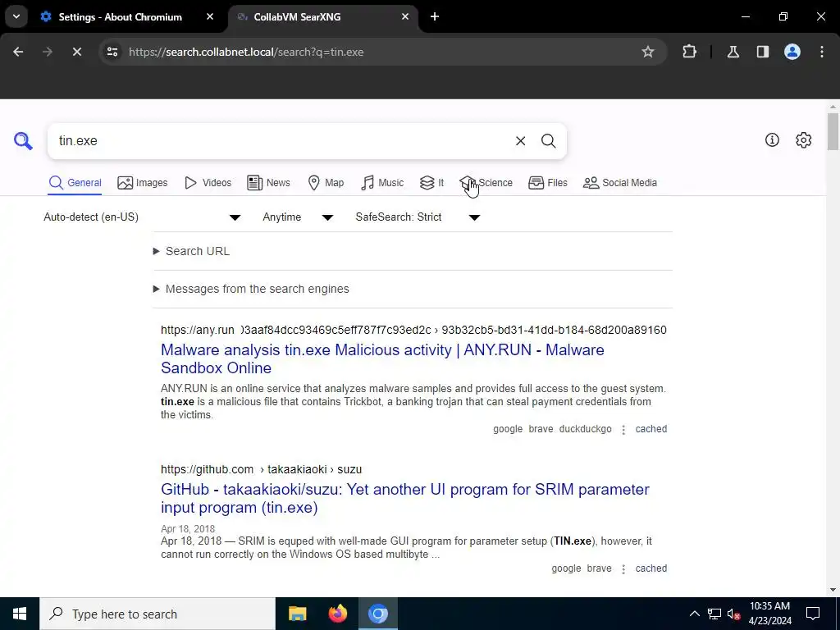Open more options for GitHub suzu result
840x630 pixels.
pos(623,569)
